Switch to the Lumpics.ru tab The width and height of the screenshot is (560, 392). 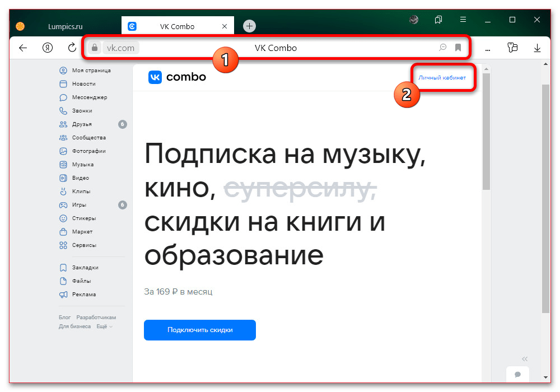(65, 26)
